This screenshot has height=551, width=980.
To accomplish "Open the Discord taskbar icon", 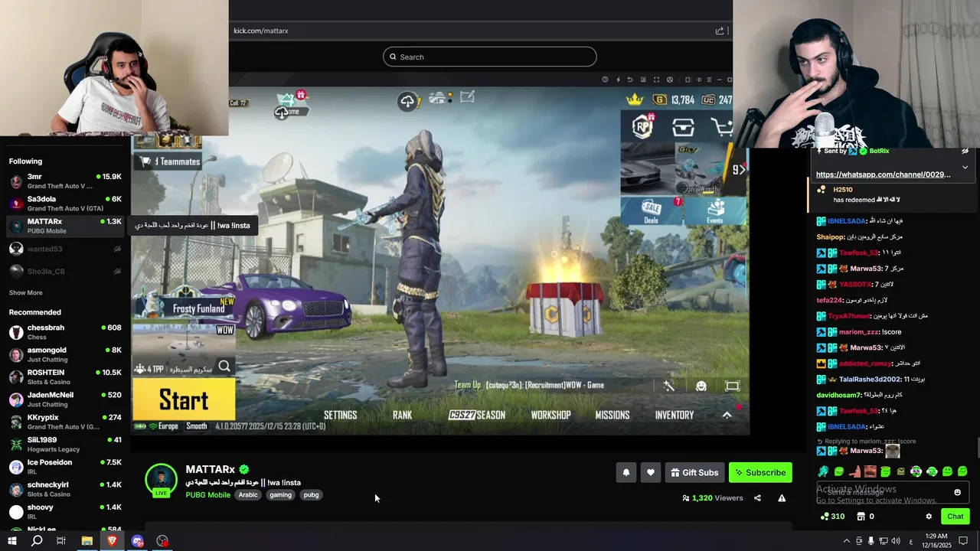I will click(x=137, y=541).
